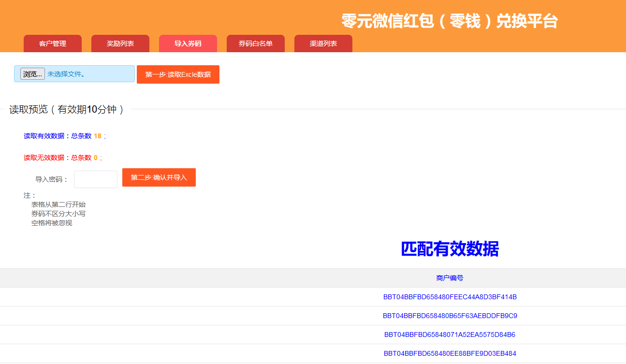Select the 导入券码 tab

pos(188,44)
